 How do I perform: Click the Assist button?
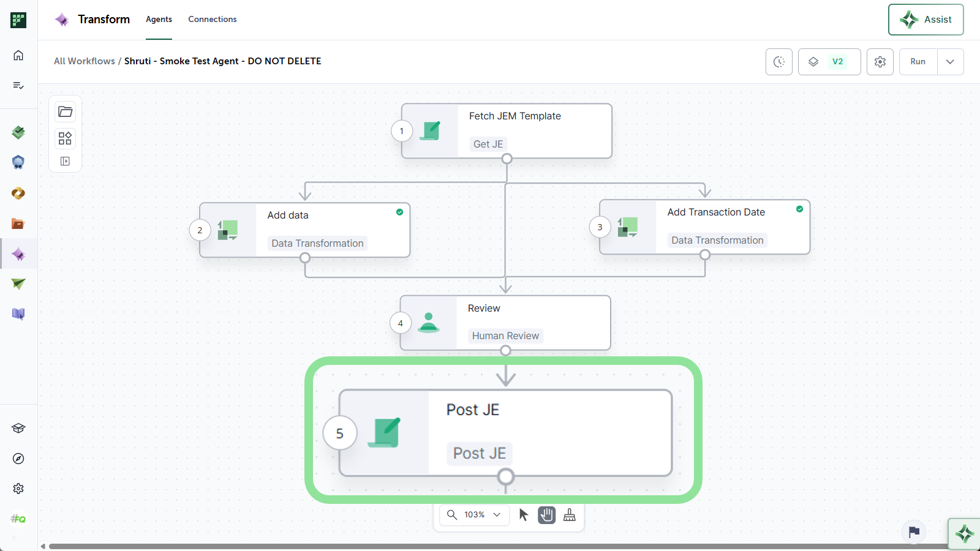(x=926, y=20)
